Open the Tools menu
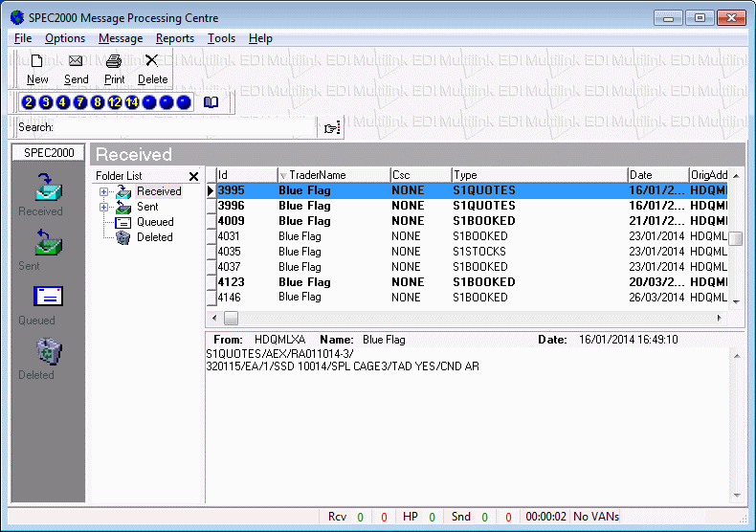Viewport: 756px width, 532px height. [x=221, y=38]
